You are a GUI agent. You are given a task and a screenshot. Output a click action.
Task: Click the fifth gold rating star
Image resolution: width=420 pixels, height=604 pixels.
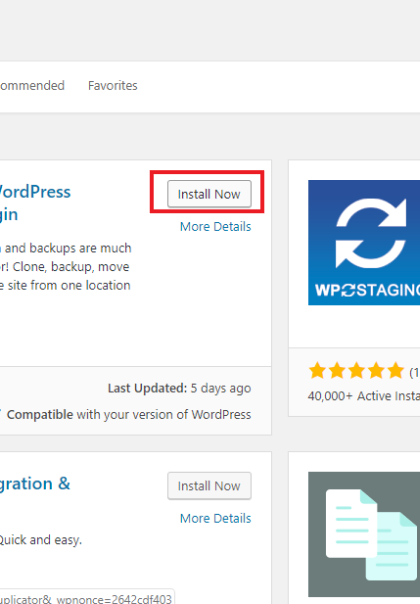pyautogui.click(x=396, y=371)
